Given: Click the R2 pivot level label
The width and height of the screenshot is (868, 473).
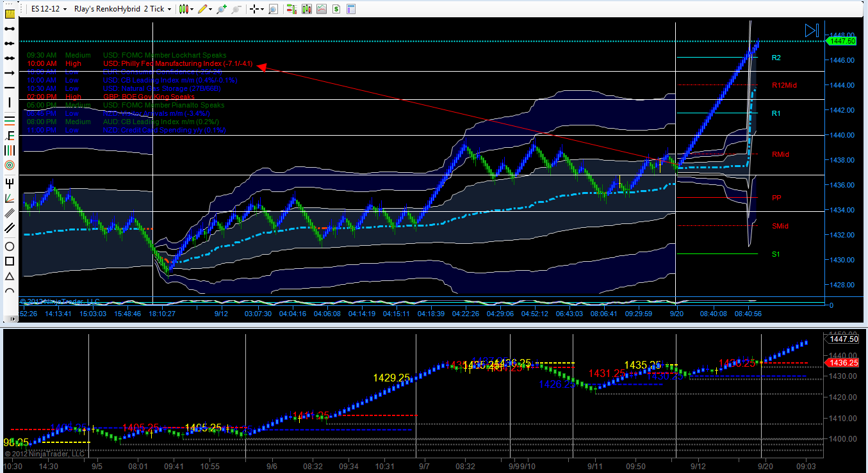Looking at the screenshot, I should click(x=776, y=58).
